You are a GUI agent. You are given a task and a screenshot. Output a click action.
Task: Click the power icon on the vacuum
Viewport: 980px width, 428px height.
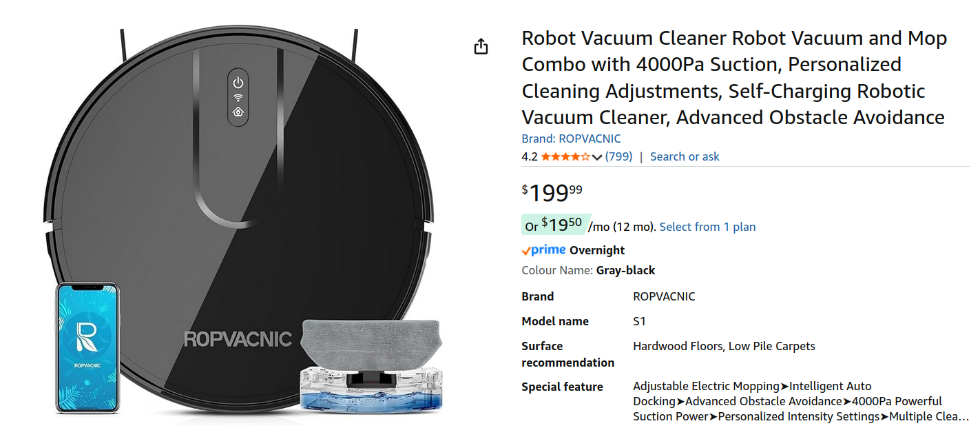tap(238, 81)
